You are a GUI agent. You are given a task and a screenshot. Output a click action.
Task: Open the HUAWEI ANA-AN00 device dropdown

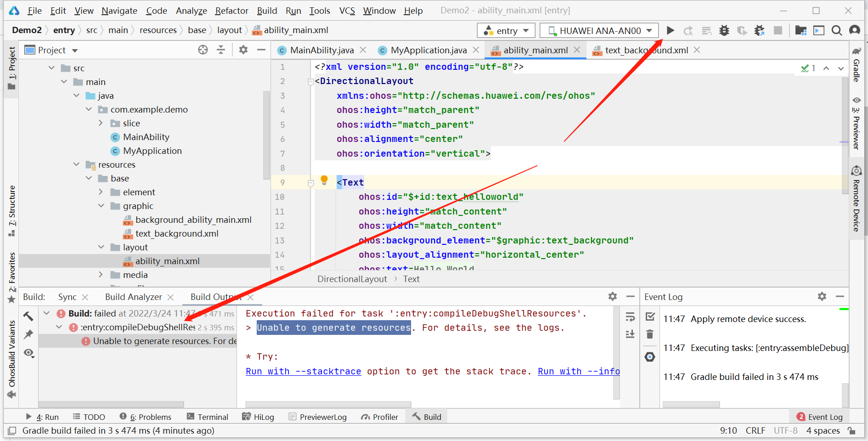599,31
